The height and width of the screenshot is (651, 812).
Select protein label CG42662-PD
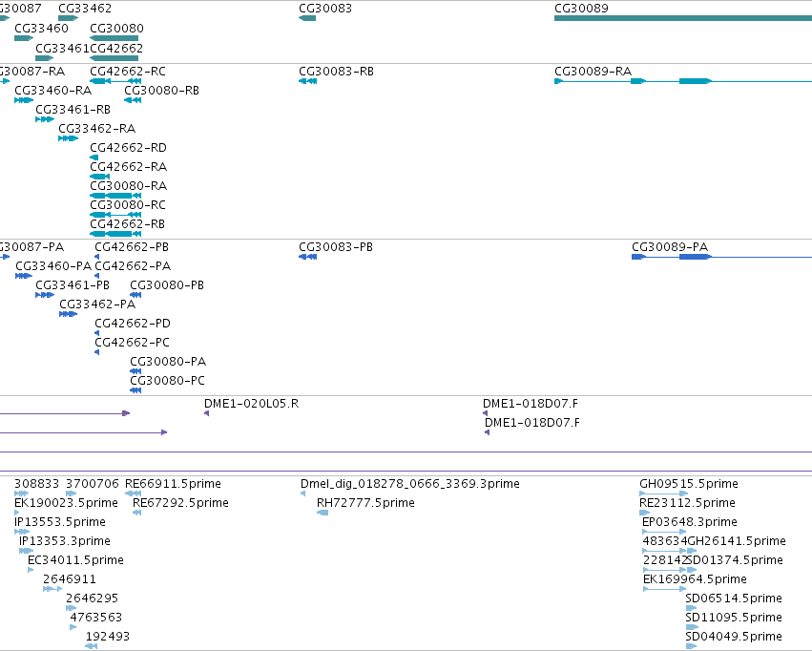tap(133, 324)
